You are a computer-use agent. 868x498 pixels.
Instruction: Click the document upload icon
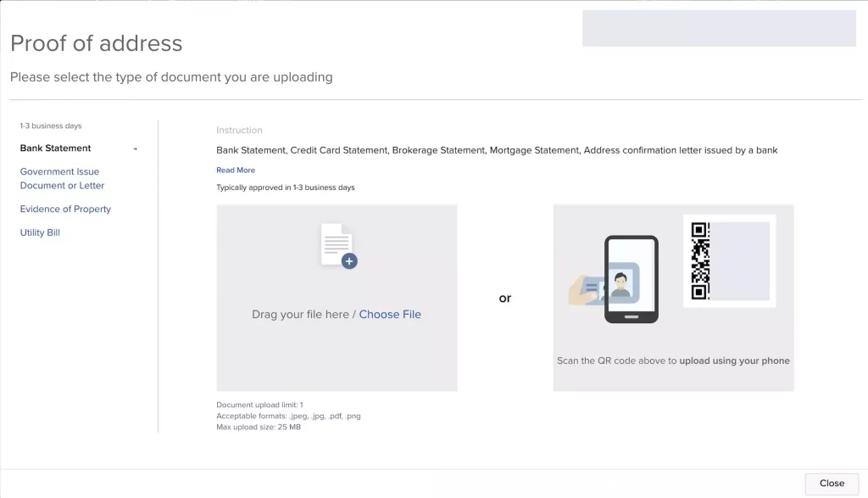pyautogui.click(x=337, y=245)
